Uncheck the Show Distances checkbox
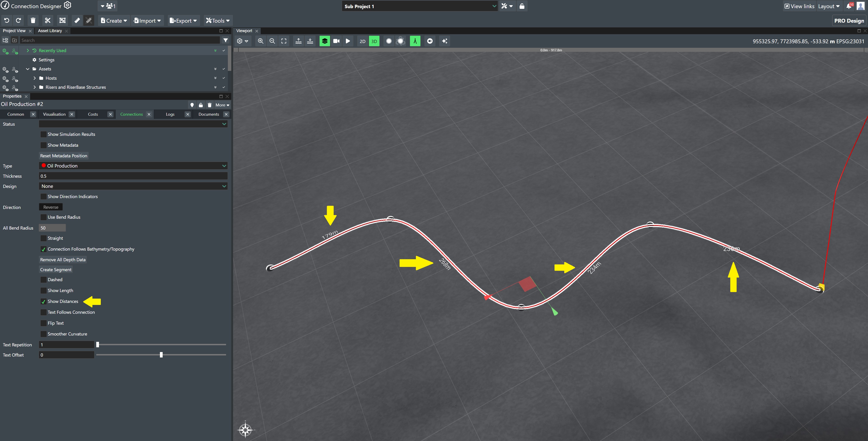This screenshot has width=868, height=441. 43,301
